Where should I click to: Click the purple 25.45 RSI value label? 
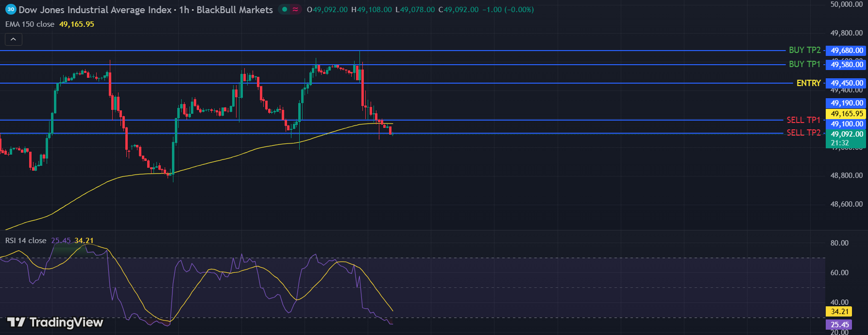point(840,325)
